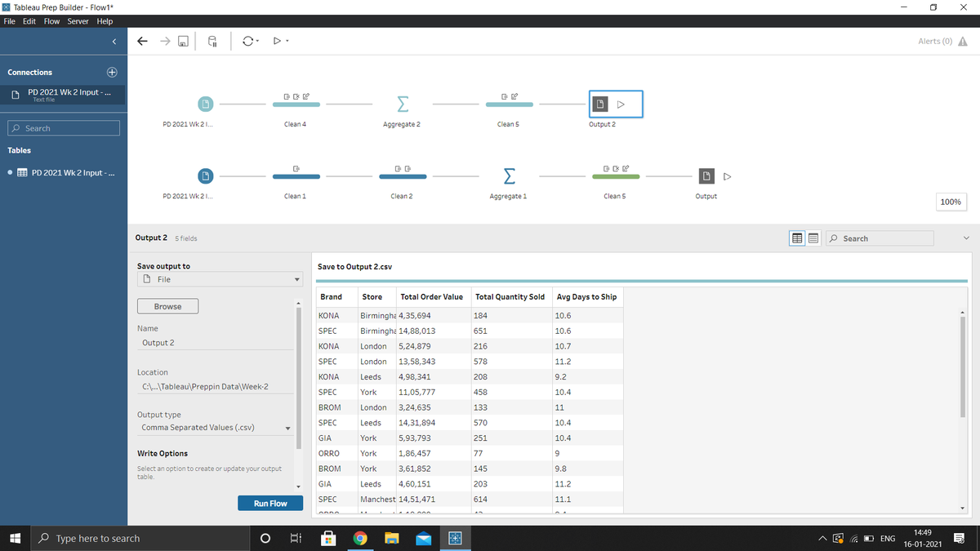Open the refresh options dropdown arrow
This screenshot has width=980, height=551.
pos(258,41)
